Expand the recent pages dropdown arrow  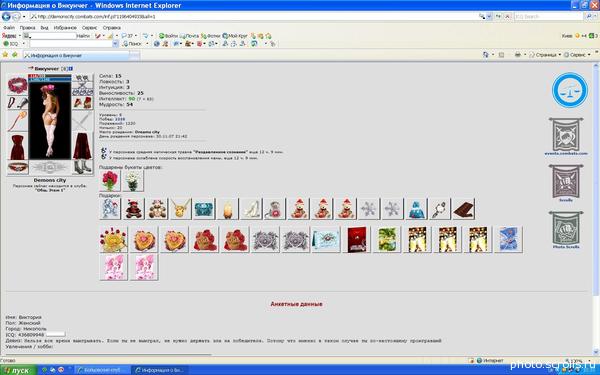24,16
